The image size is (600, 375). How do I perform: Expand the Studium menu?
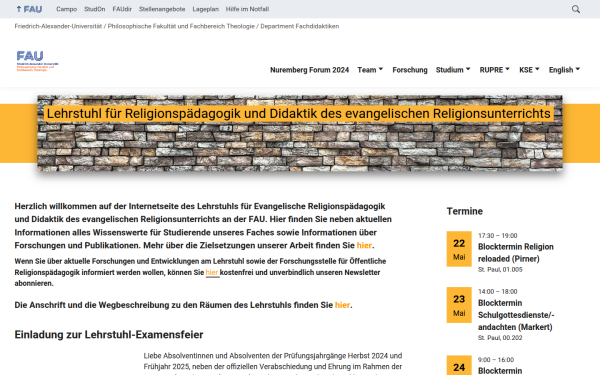click(453, 70)
